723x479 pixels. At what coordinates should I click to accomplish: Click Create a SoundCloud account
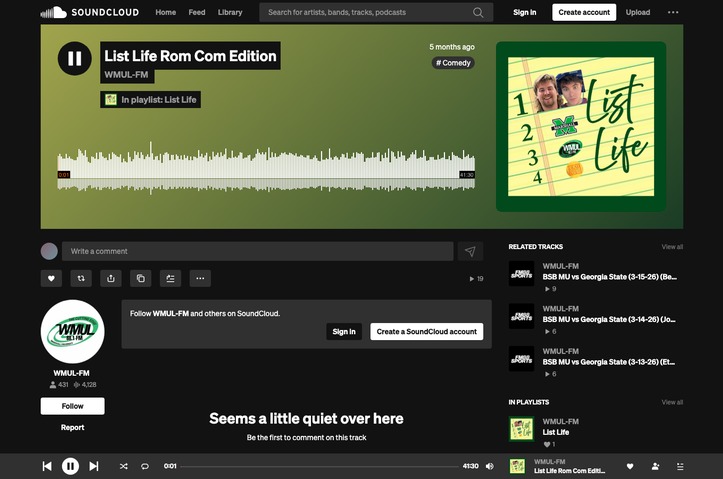point(427,331)
